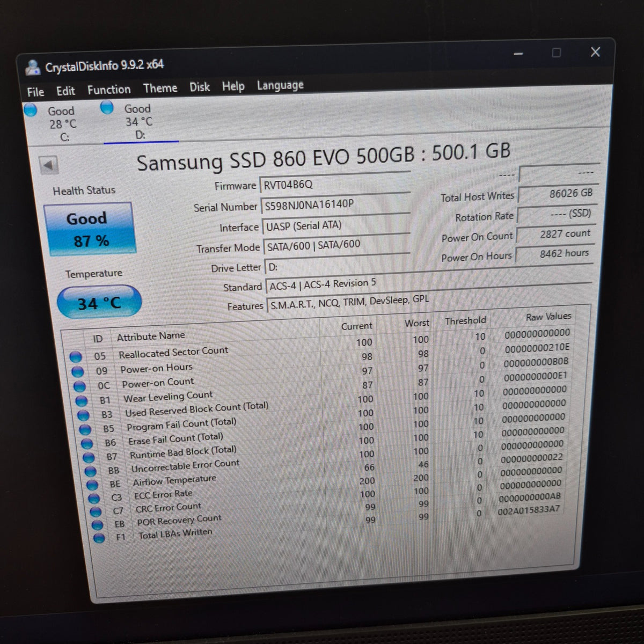Click the status dot for Reallocated Sector Count
The image size is (644, 644).
click(x=76, y=357)
